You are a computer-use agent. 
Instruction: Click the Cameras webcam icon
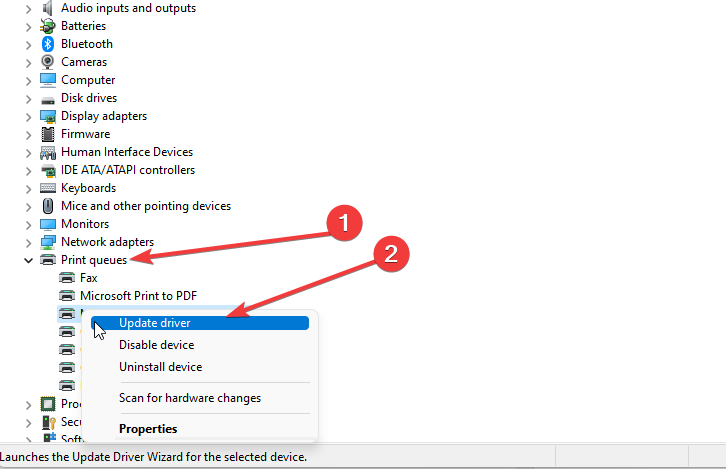tap(48, 62)
